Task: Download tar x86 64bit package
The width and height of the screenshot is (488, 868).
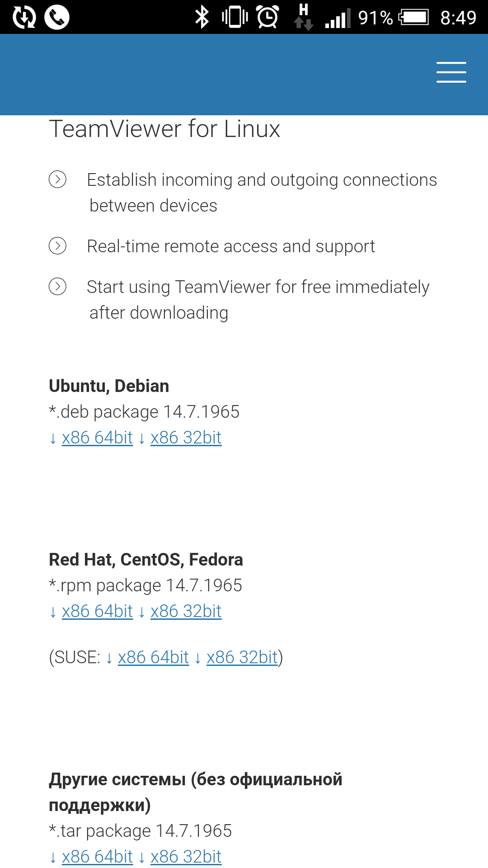Action: (x=97, y=857)
